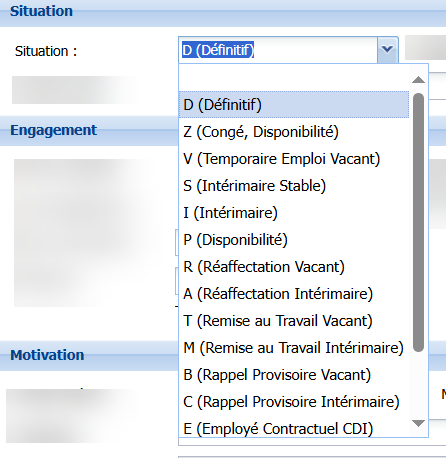Pick S (Intérimaire Stable) option
The image size is (446, 458).
coord(294,186)
